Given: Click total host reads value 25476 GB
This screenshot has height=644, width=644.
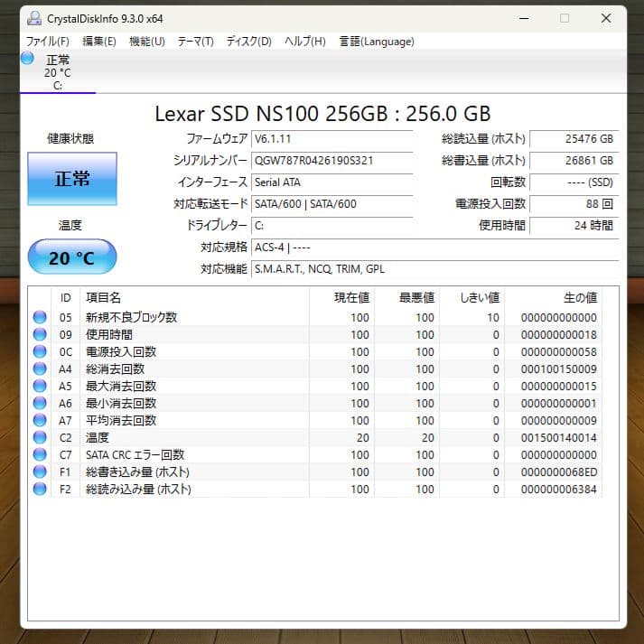Looking at the screenshot, I should click(574, 139).
